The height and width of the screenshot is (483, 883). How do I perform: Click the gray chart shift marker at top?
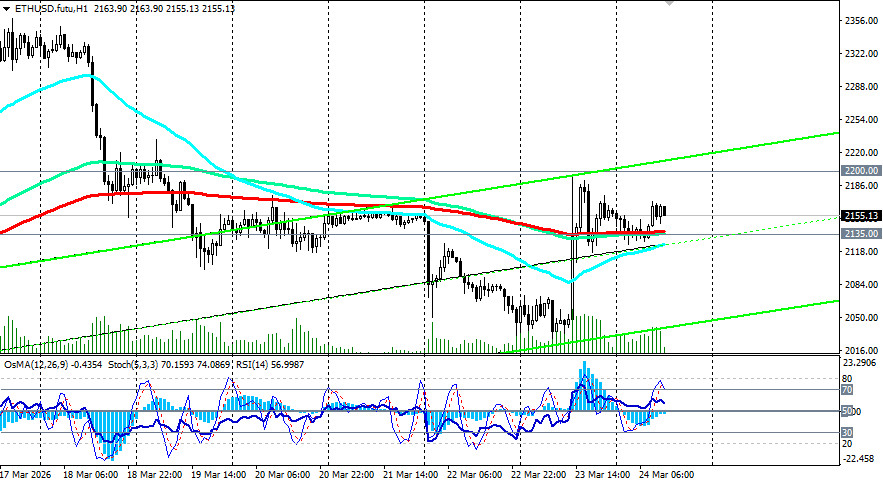pyautogui.click(x=669, y=3)
